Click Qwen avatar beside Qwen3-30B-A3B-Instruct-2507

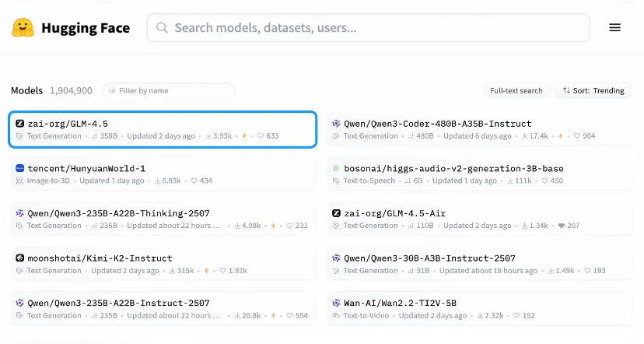click(336, 258)
